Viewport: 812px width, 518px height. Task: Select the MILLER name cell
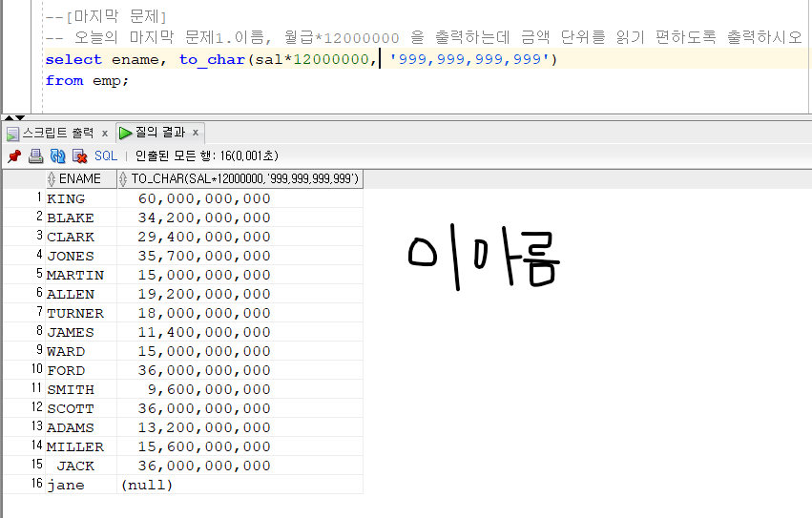pos(81,446)
